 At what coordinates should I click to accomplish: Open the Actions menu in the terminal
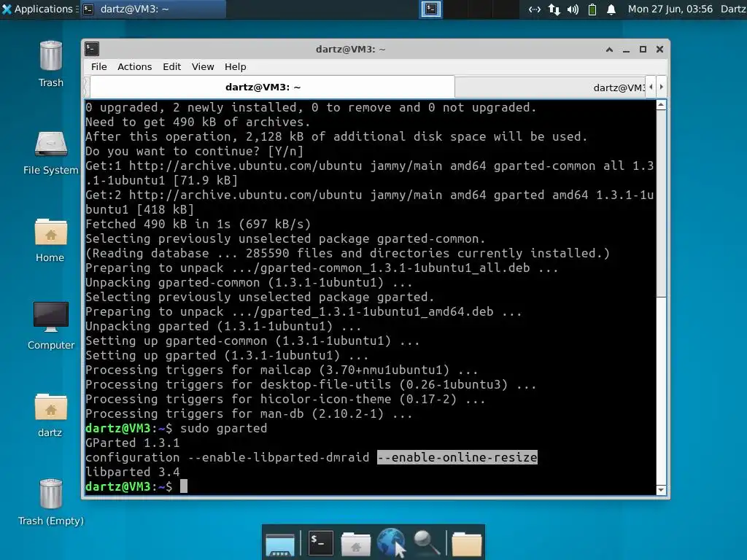pyautogui.click(x=134, y=66)
